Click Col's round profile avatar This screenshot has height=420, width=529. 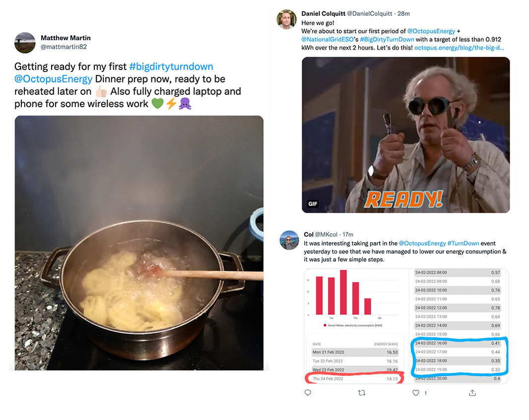pos(289,240)
